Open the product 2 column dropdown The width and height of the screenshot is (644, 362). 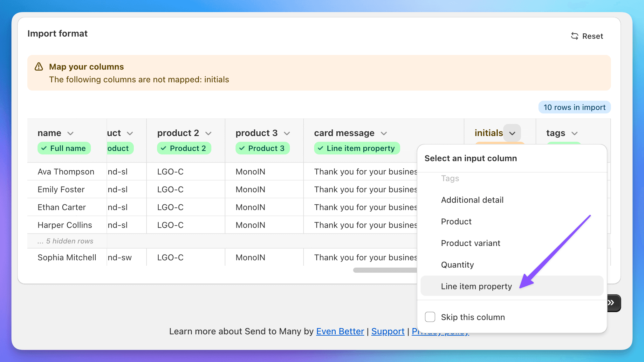point(209,133)
